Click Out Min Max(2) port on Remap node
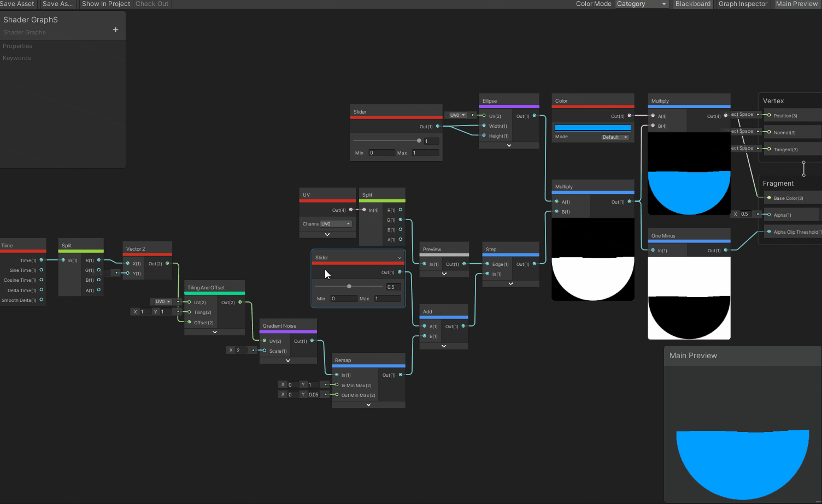The image size is (822, 504). click(x=337, y=395)
